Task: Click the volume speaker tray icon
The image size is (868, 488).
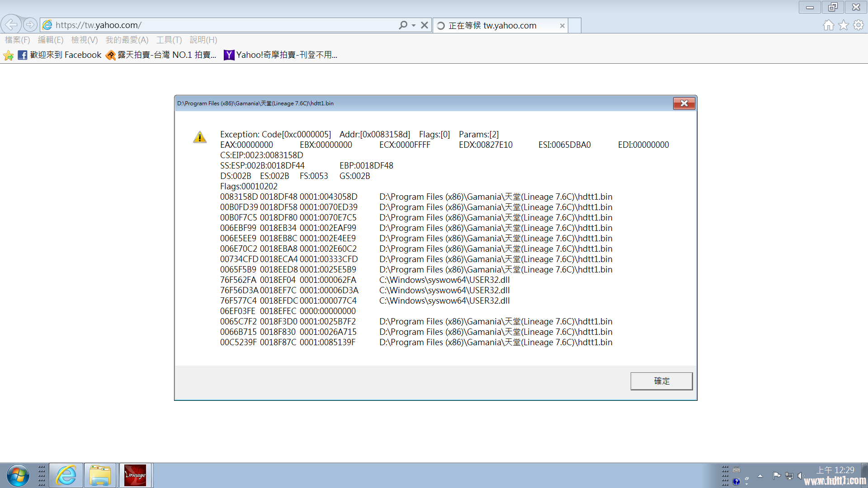Action: (800, 476)
